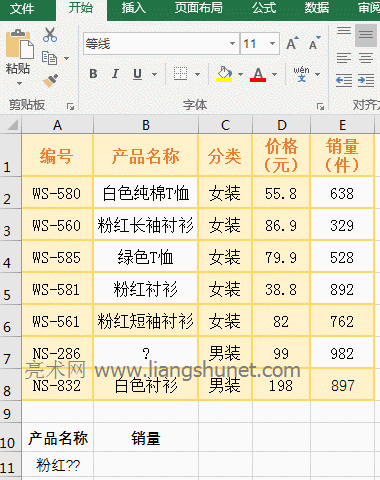Click price cell 38.8
Viewport: 380px width, 480px height.
click(282, 289)
